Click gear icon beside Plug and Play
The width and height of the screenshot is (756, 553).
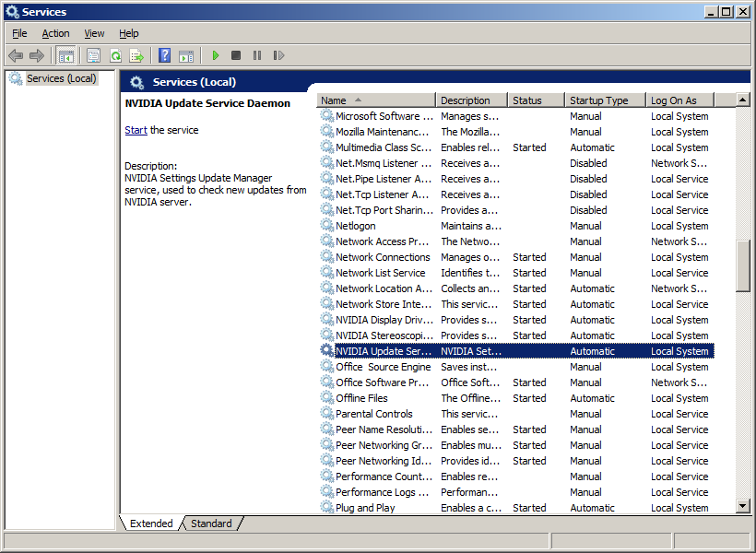click(327, 507)
